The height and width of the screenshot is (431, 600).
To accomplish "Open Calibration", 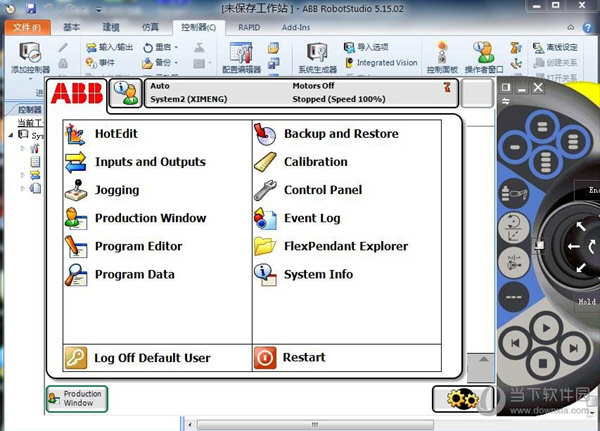I will point(301,162).
